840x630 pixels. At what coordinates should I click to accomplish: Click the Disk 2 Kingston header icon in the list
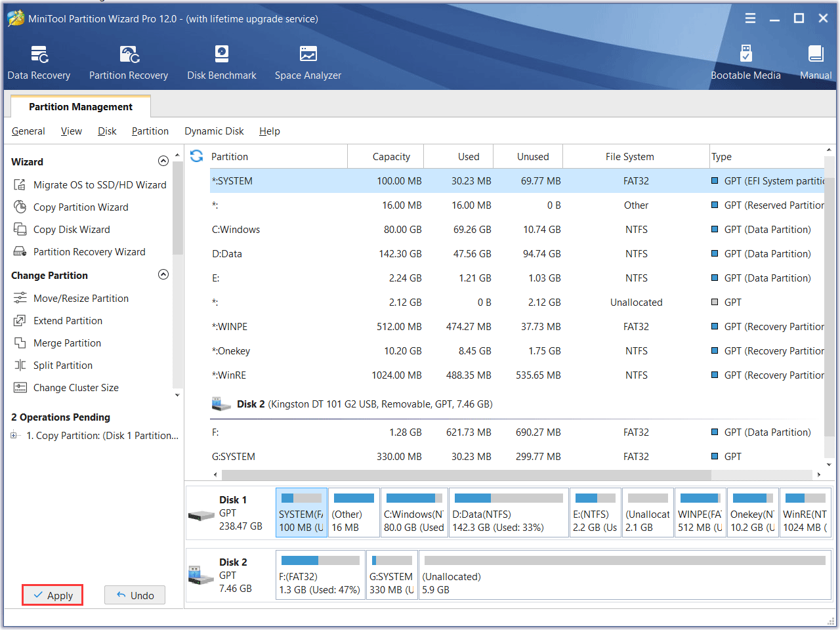pyautogui.click(x=221, y=404)
